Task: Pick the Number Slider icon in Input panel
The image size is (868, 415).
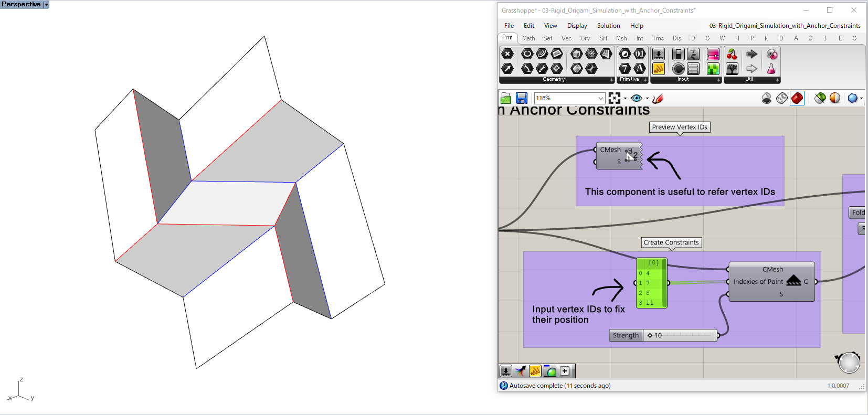Action: tap(659, 54)
